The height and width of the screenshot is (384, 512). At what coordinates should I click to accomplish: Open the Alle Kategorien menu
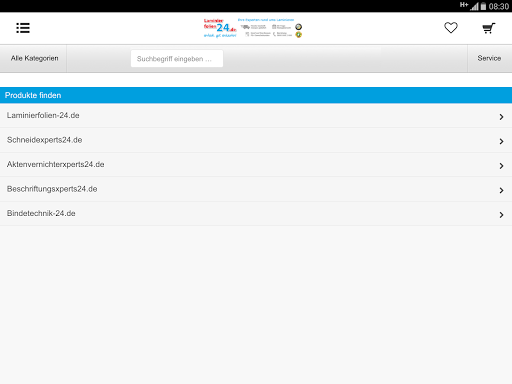click(x=33, y=58)
